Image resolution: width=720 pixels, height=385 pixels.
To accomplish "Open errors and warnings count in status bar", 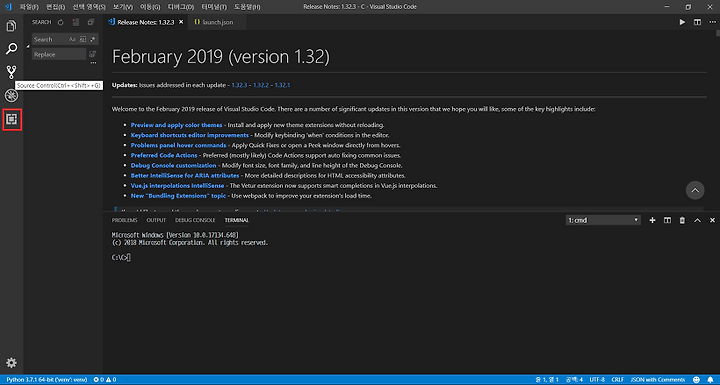I will click(105, 379).
